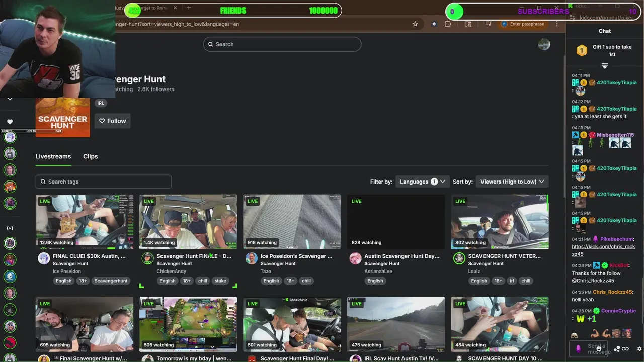Image resolution: width=644 pixels, height=362 pixels.
Task: Open Tazo's channel avatar
Action: coord(252,258)
